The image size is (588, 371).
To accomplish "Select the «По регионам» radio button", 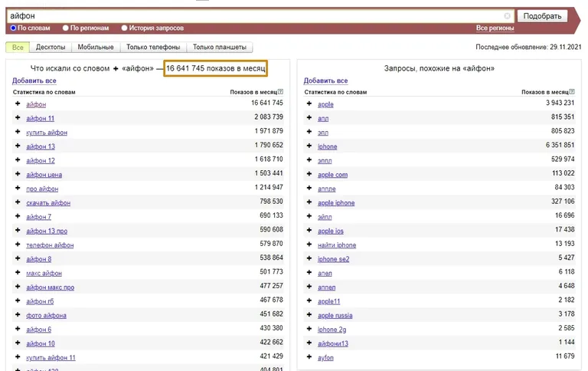I will (x=66, y=28).
